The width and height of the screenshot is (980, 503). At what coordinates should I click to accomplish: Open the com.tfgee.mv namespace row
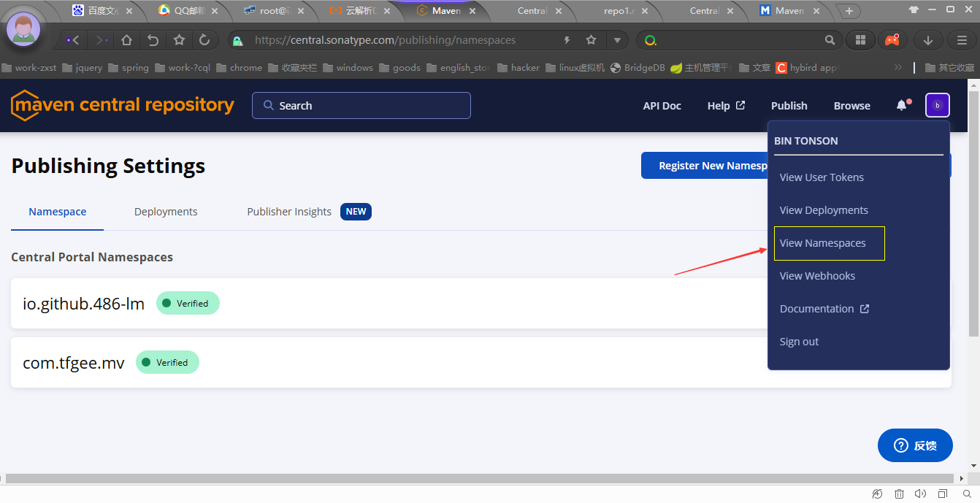click(481, 362)
